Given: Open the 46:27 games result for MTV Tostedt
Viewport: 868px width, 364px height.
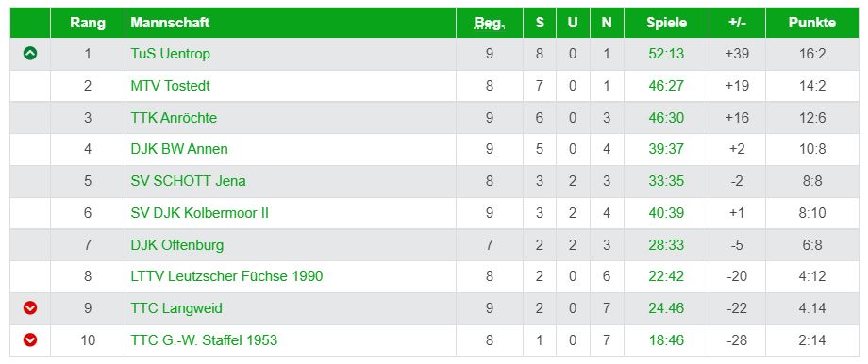Looking at the screenshot, I should tap(666, 86).
